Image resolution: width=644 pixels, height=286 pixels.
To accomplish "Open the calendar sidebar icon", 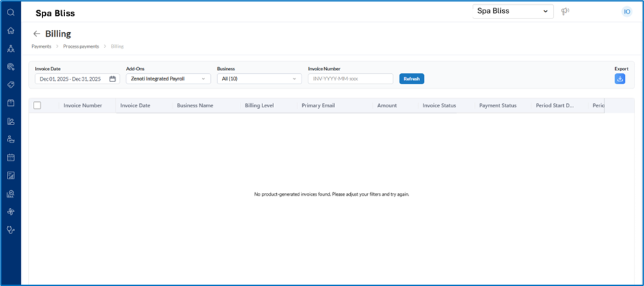I will tap(11, 157).
